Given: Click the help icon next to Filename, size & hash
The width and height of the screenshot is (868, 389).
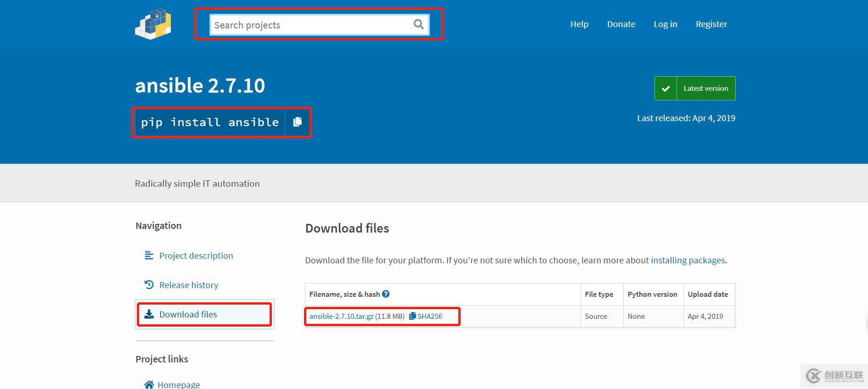Looking at the screenshot, I should [x=386, y=294].
